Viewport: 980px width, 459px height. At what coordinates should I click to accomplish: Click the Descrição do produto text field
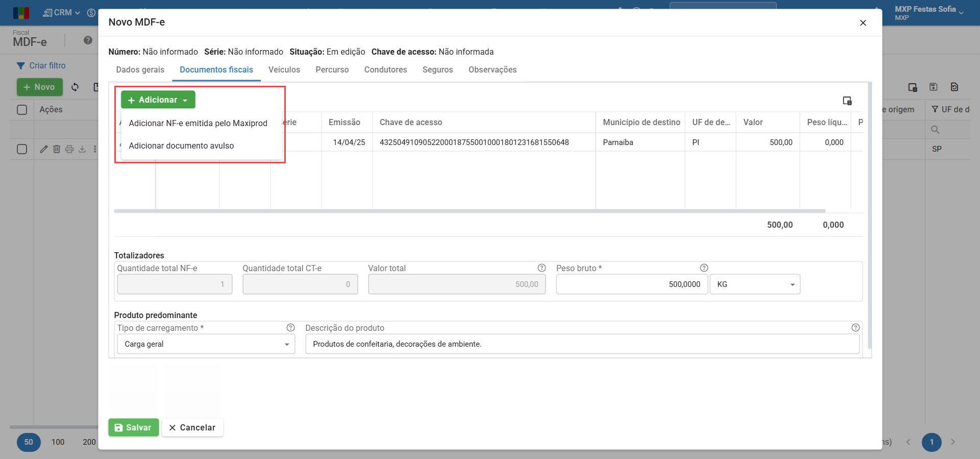click(582, 344)
